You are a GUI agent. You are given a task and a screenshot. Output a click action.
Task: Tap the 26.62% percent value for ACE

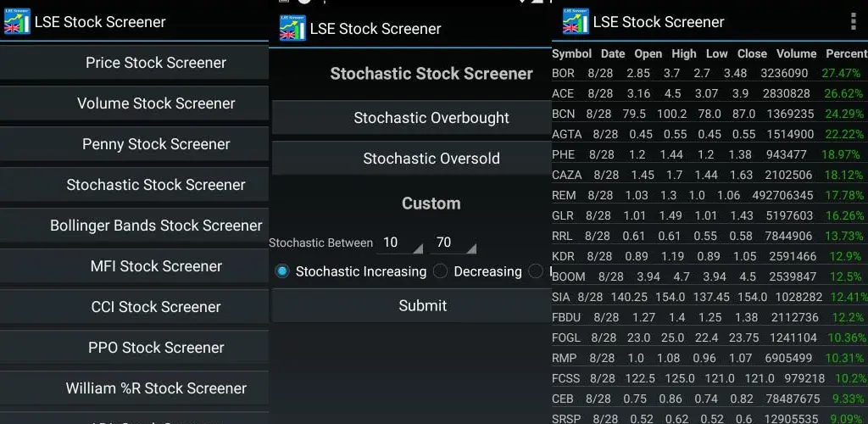843,93
